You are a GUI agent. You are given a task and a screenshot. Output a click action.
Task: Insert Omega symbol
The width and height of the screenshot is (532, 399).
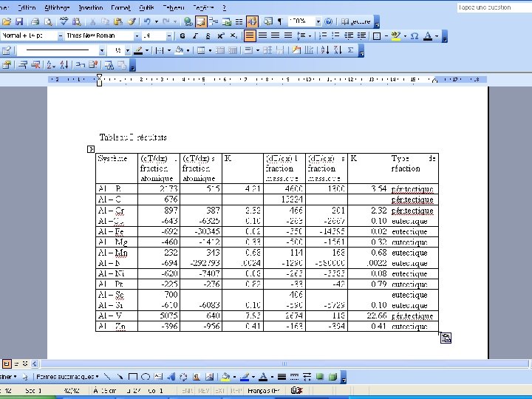(415, 35)
